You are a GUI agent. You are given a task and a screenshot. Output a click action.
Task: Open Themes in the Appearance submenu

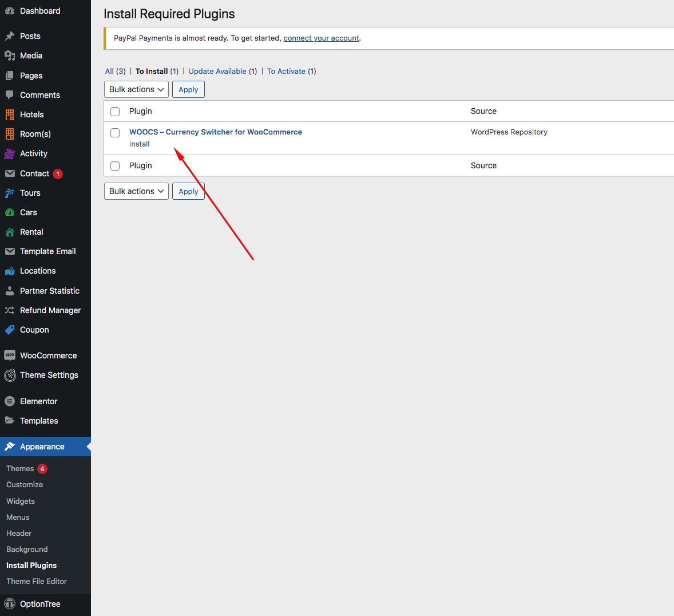pyautogui.click(x=20, y=468)
